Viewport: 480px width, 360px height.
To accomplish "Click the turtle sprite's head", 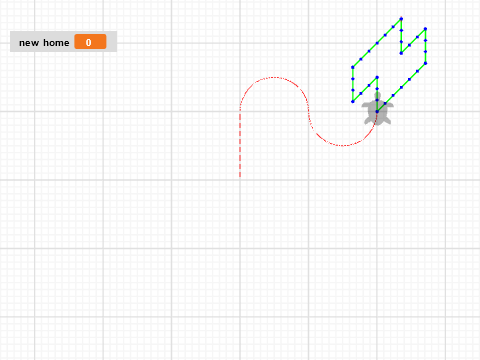I will pyautogui.click(x=377, y=96).
